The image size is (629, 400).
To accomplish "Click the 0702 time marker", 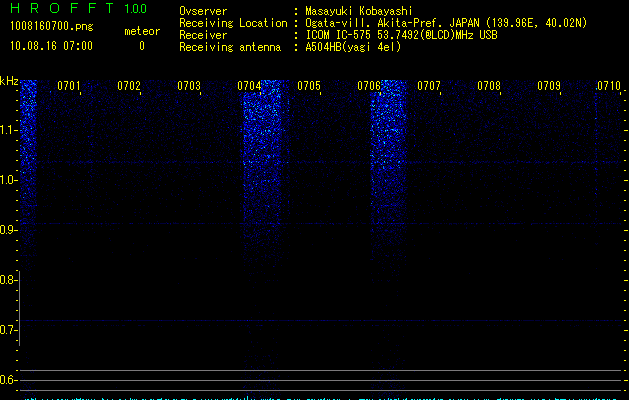I will click(129, 86).
